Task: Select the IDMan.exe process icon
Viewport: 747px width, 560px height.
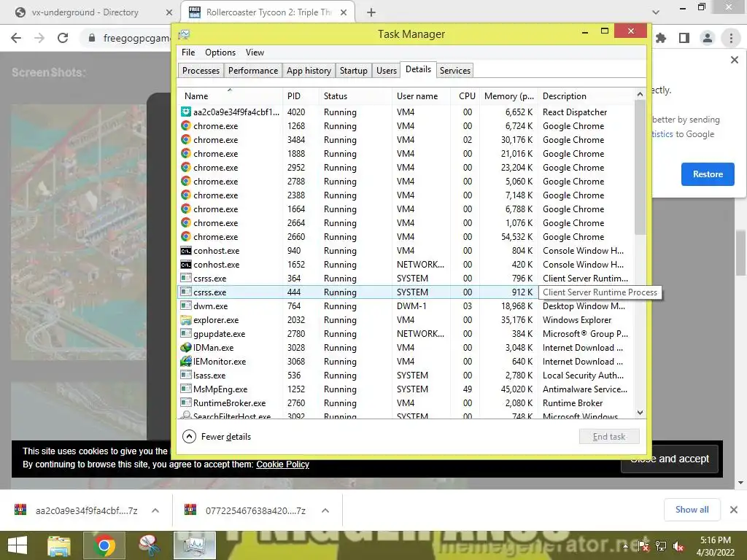Action: pyautogui.click(x=186, y=348)
